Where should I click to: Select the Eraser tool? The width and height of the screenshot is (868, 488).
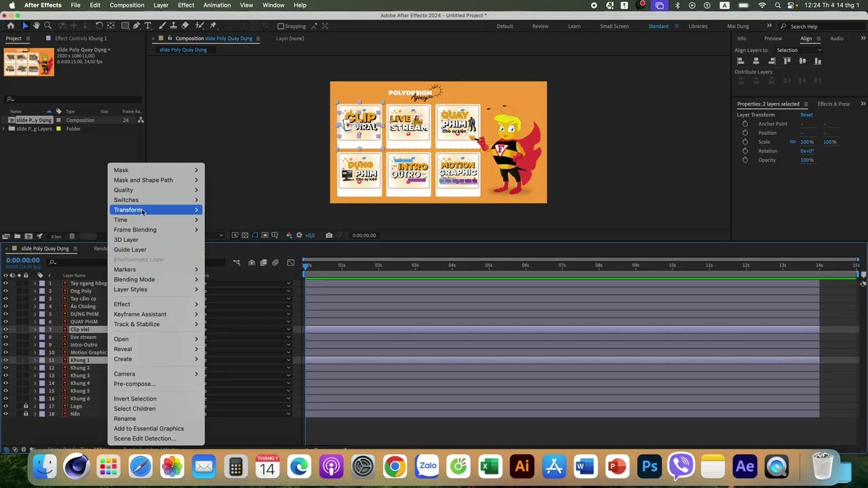[185, 26]
